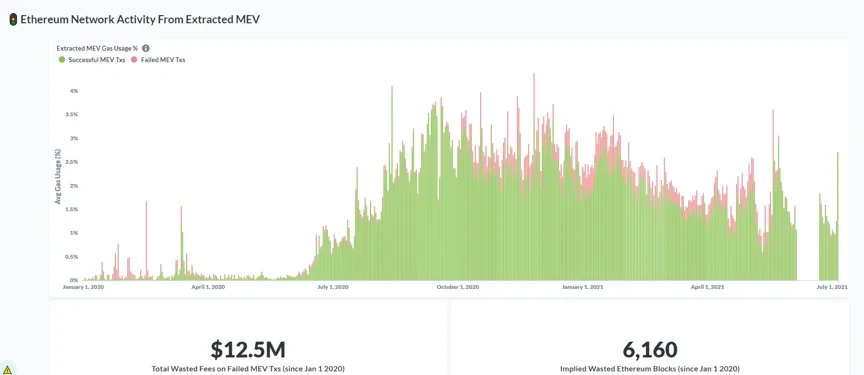
Task: Click the green Successful MEV Txs legend dot
Action: [x=62, y=60]
